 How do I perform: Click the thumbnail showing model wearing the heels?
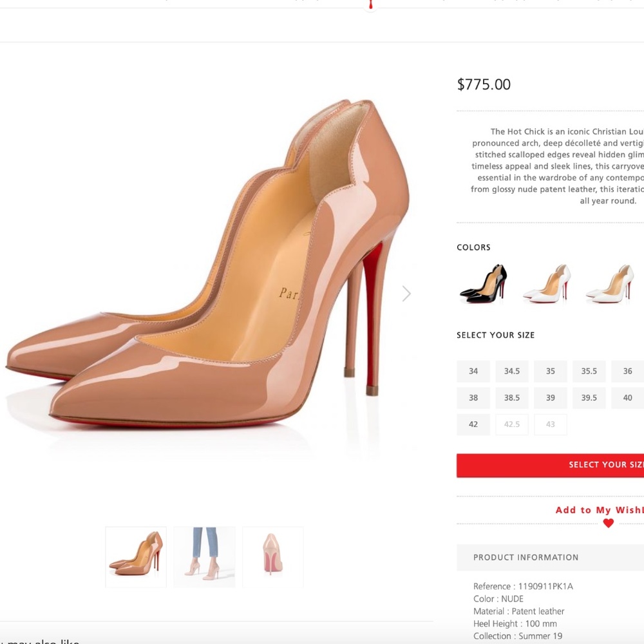tap(204, 556)
